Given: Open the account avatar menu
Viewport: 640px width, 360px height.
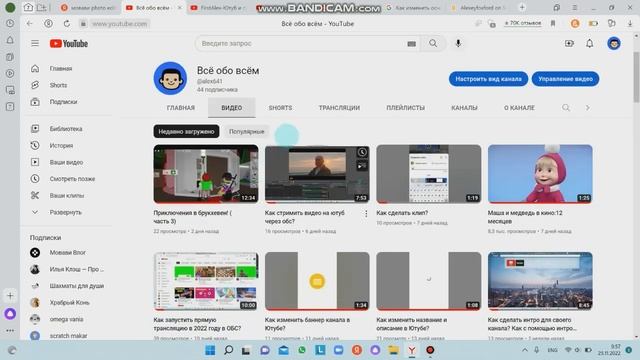Looking at the screenshot, I should coord(613,43).
